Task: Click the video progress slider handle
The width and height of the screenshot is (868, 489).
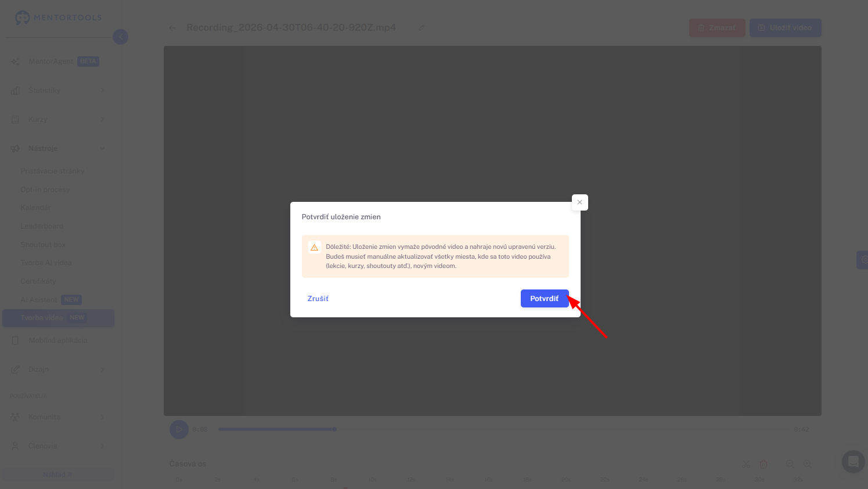Action: pyautogui.click(x=334, y=429)
